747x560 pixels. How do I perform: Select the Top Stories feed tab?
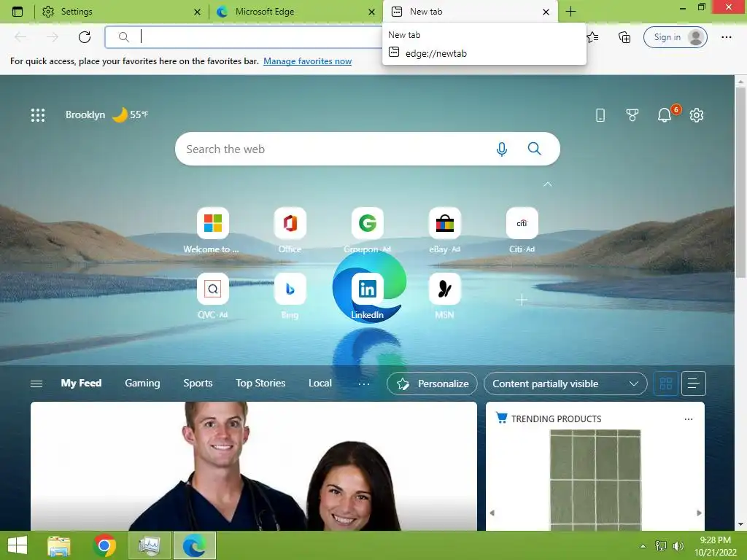pyautogui.click(x=260, y=384)
